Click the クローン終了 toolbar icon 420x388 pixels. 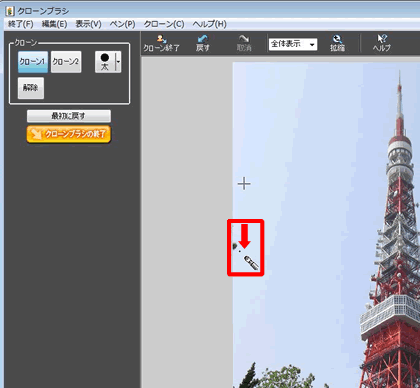[x=161, y=43]
